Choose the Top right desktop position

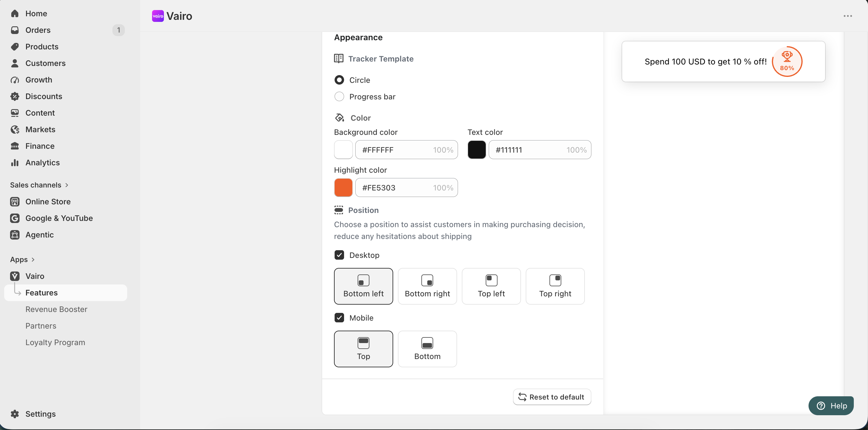(x=555, y=286)
